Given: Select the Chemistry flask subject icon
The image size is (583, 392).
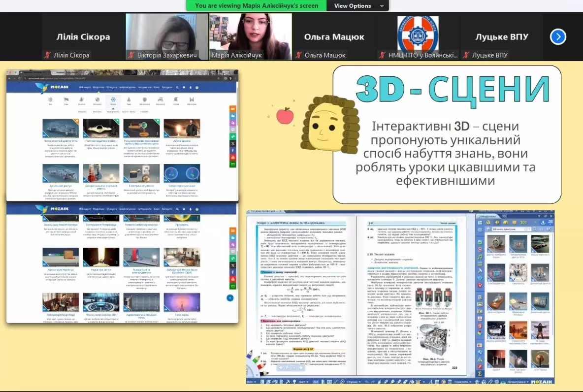Looking at the screenshot, I should (x=129, y=100).
